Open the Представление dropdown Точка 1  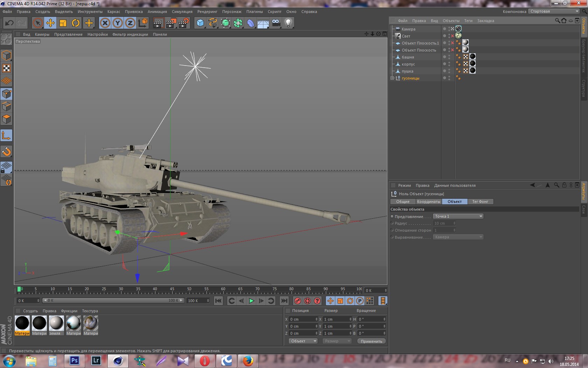click(458, 216)
